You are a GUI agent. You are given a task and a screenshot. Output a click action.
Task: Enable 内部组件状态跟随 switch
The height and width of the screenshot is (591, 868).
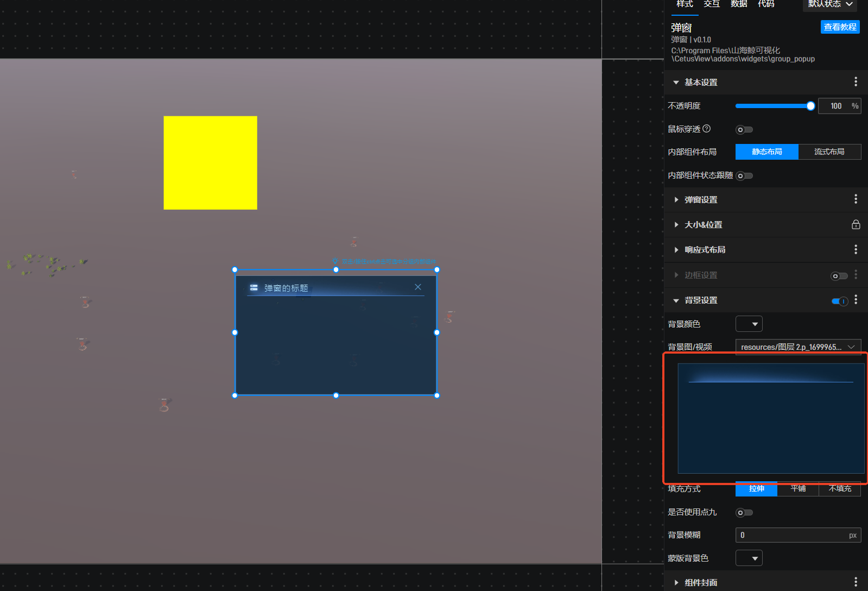pos(744,175)
